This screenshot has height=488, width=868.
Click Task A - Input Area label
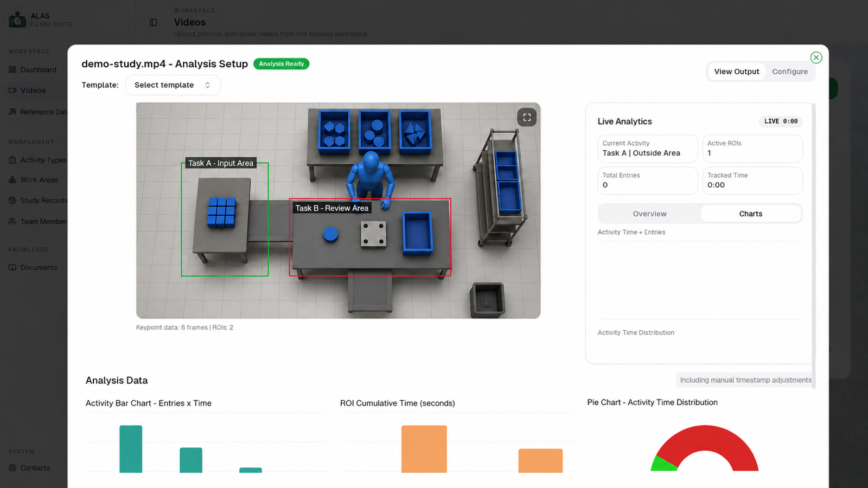point(220,163)
